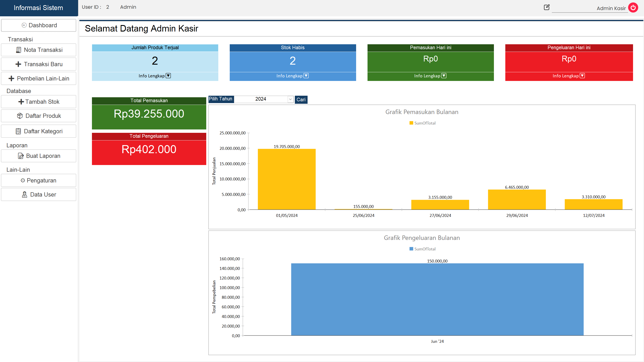Open the Pilih Tahun year dropdown
644x362 pixels.
290,99
